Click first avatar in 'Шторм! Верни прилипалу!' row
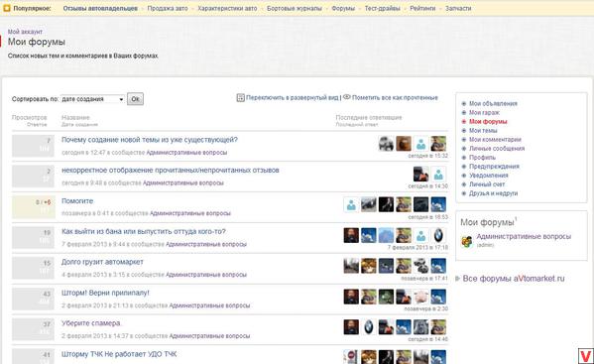Viewport: 594px width, 364px height. tap(351, 297)
